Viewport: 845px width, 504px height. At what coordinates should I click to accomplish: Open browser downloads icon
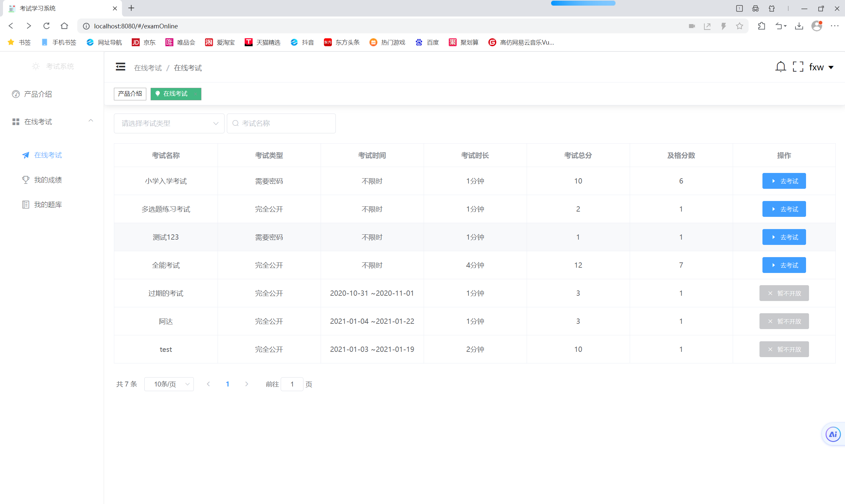799,26
